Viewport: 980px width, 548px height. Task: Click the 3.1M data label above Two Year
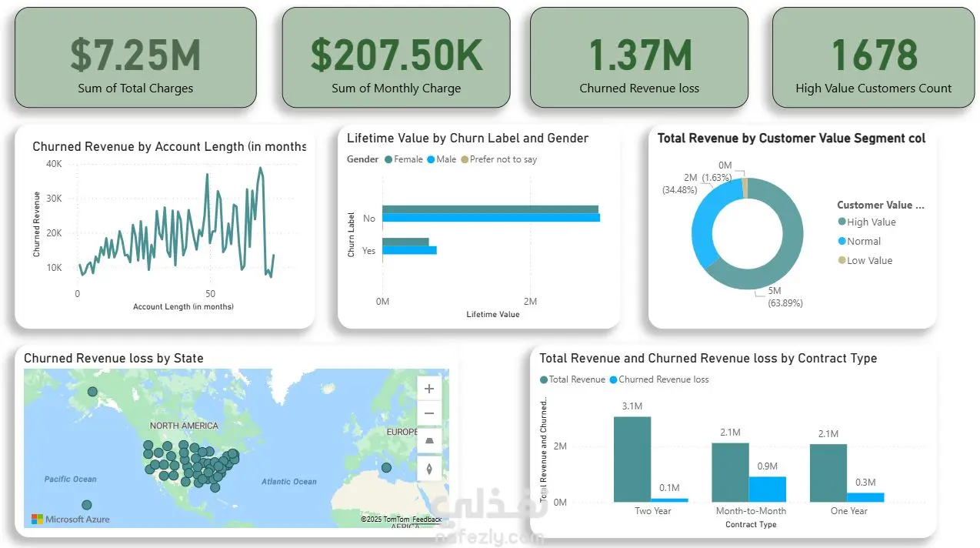(x=632, y=406)
